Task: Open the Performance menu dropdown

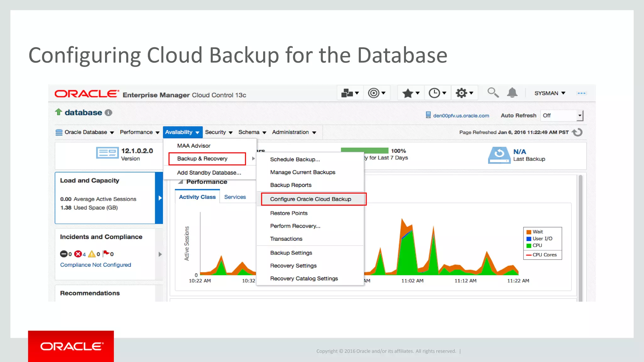Action: [140, 132]
